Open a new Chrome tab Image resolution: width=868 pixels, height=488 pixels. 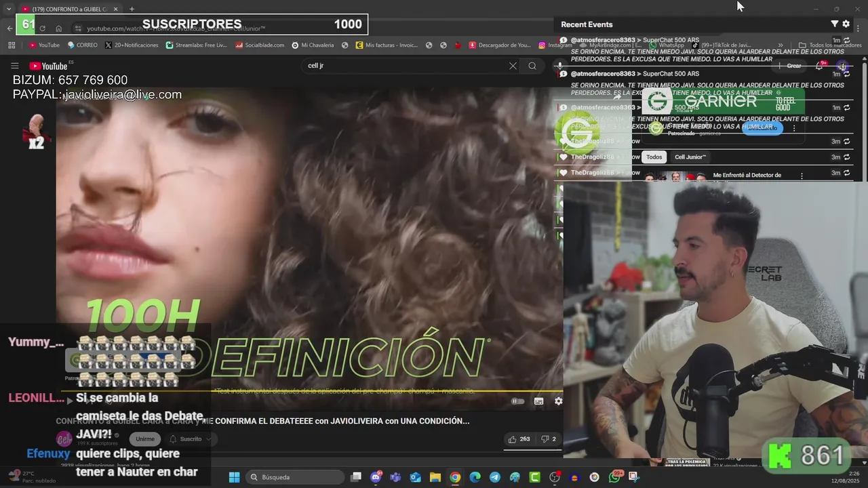click(x=132, y=9)
